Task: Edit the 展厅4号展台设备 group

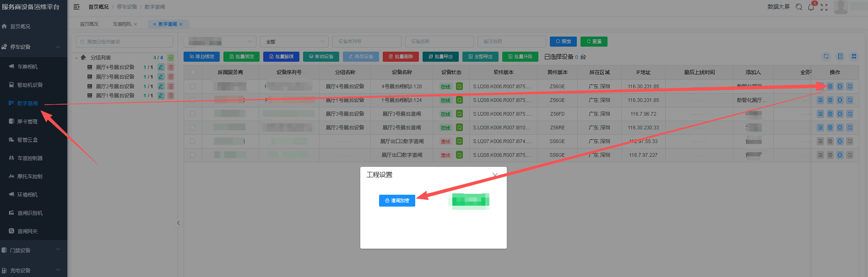Action: pos(161,67)
